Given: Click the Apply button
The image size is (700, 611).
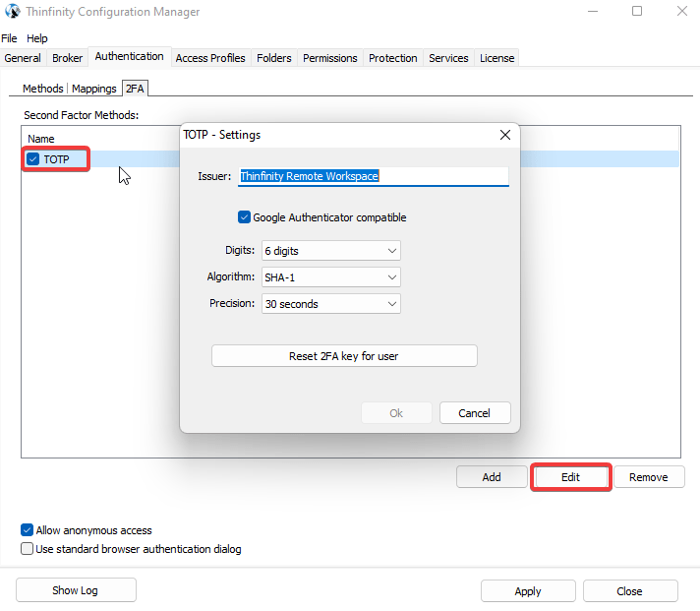Looking at the screenshot, I should 528,591.
